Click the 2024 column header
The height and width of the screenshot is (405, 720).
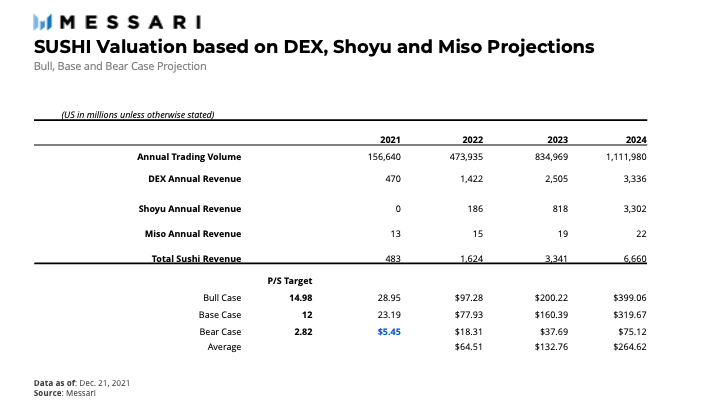[x=636, y=140]
